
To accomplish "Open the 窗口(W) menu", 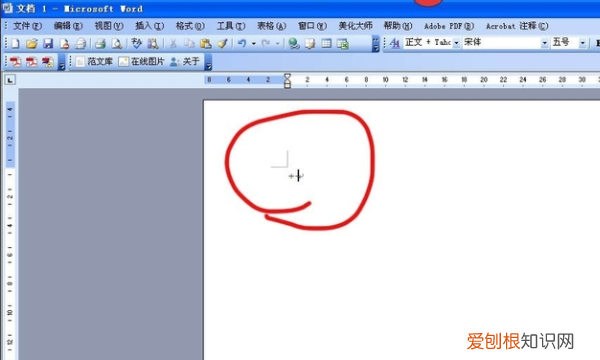I will 312,26.
